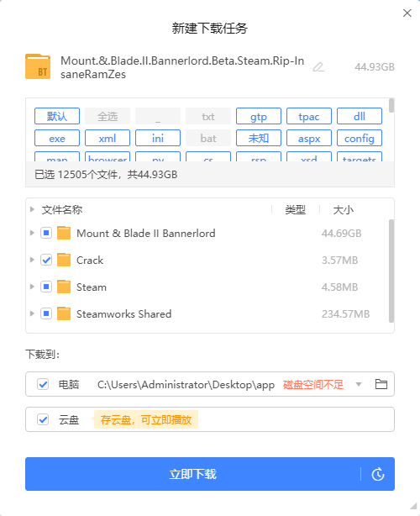Click the BT torrent folder icon
Viewport: 420px width, 516px height.
38,66
